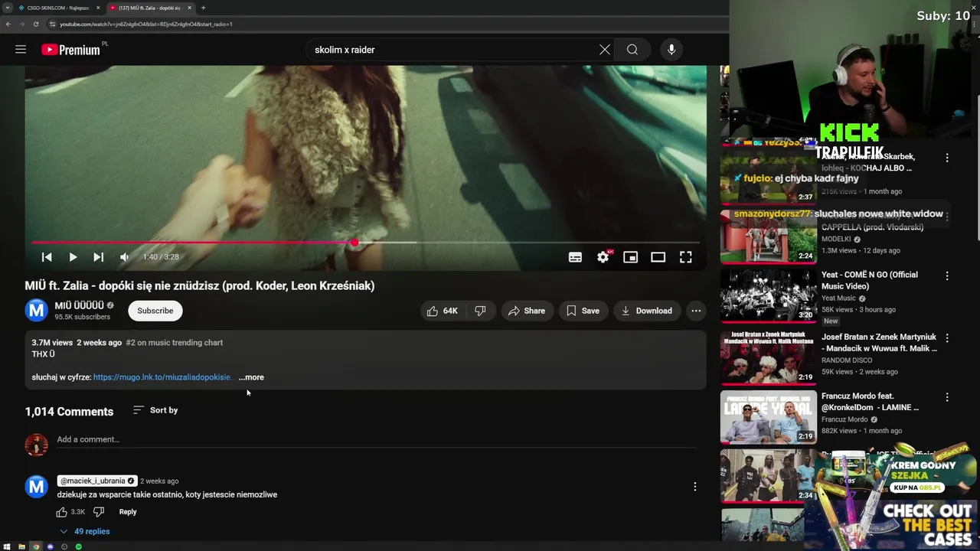Open options for Josef Bratan video
This screenshot has height=551, width=980.
click(x=947, y=337)
